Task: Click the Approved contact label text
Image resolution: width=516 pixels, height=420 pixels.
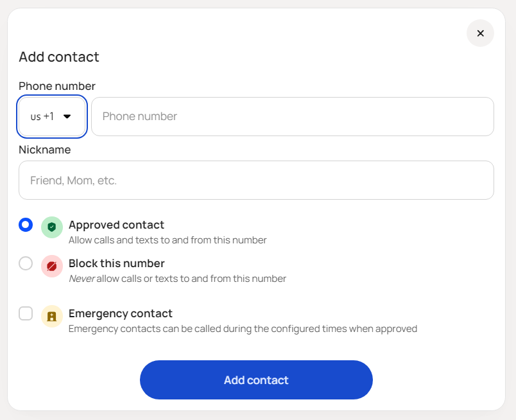Action: click(116, 225)
